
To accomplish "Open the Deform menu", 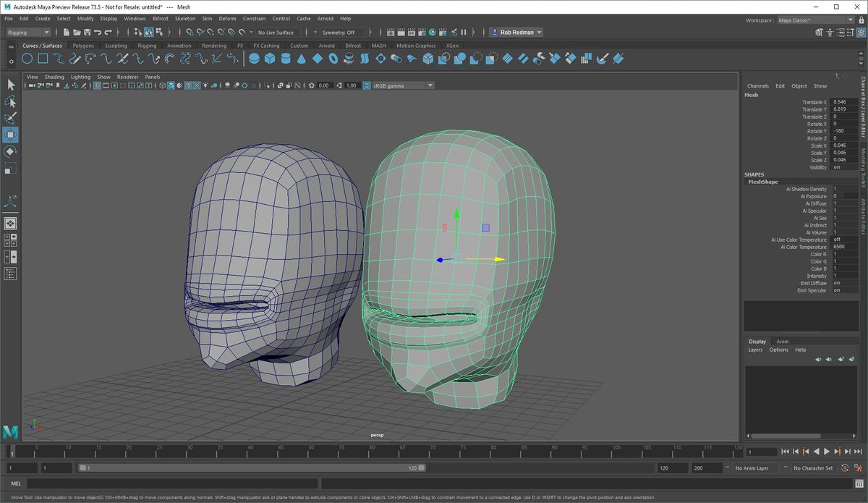I will (228, 18).
